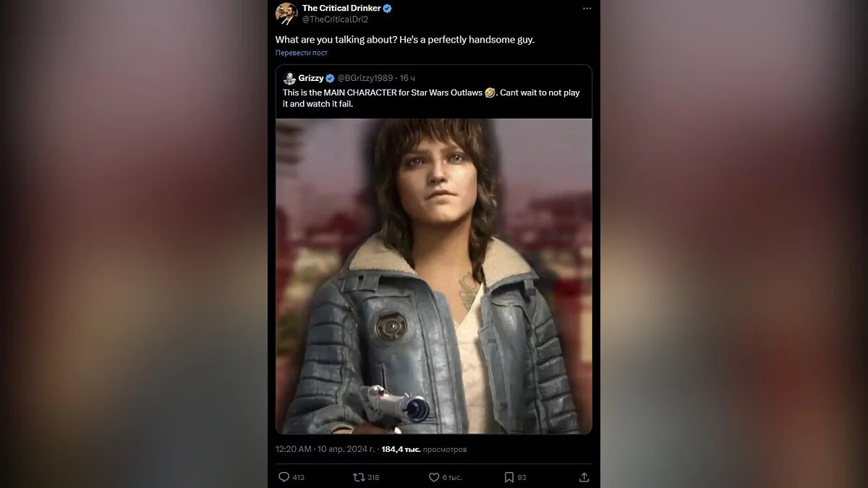This screenshot has height=488, width=868.
Task: Click The Critical Drinker profile avatar
Action: (x=287, y=14)
